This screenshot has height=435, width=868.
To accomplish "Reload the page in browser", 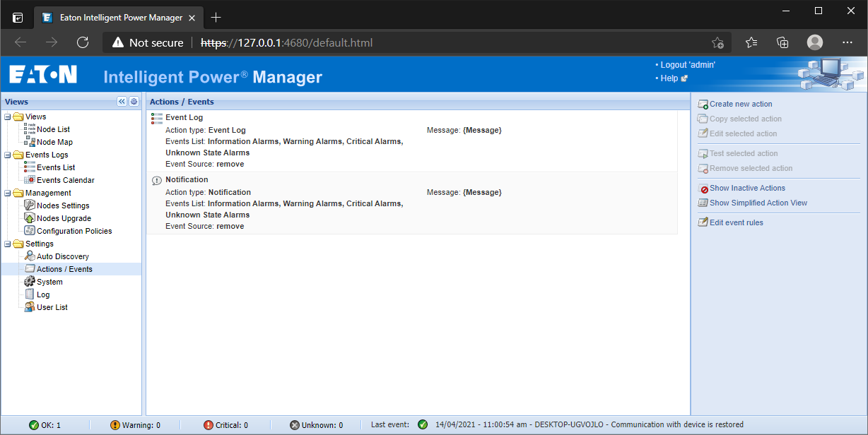I will [82, 42].
